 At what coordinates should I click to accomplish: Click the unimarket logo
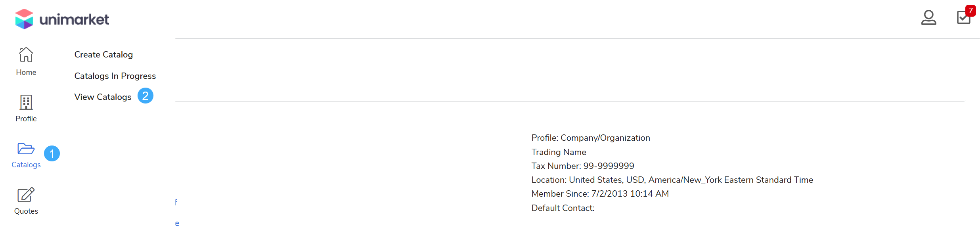62,19
